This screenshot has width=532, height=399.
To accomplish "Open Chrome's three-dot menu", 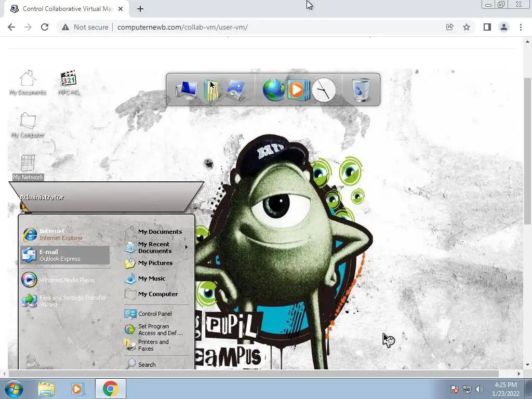I will [x=521, y=27].
